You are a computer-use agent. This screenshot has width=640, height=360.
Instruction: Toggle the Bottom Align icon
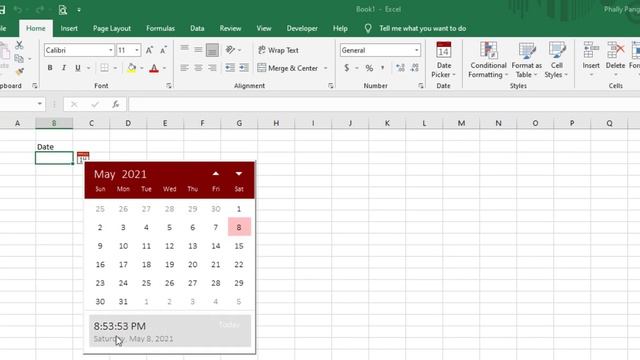point(212,50)
